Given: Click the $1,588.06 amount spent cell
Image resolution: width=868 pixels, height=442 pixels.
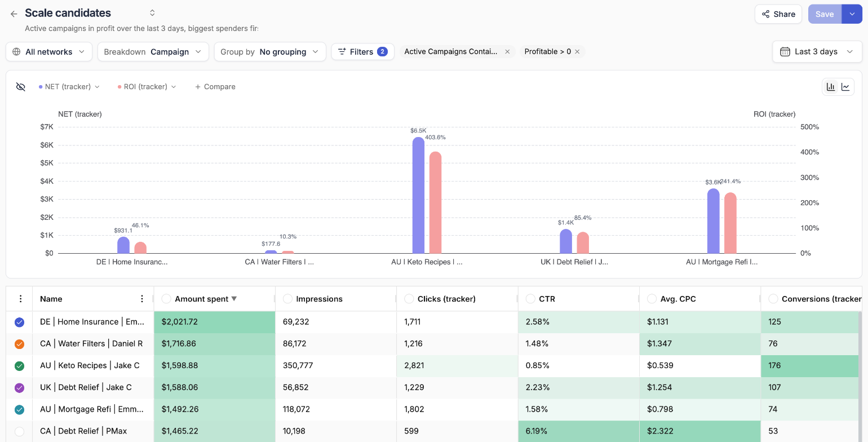Looking at the screenshot, I should click(x=214, y=387).
